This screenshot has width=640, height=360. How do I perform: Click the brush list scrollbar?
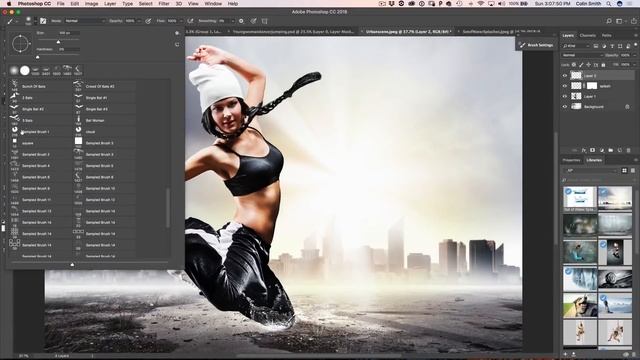168,207
